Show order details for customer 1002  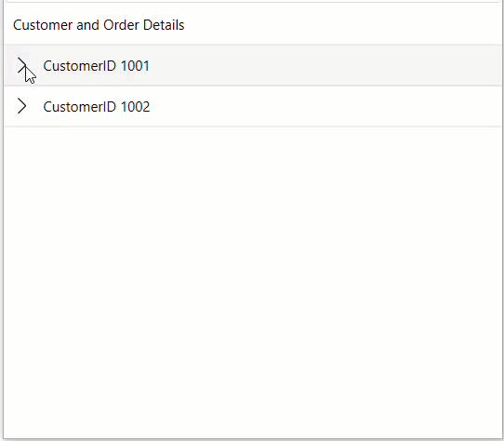click(x=22, y=106)
